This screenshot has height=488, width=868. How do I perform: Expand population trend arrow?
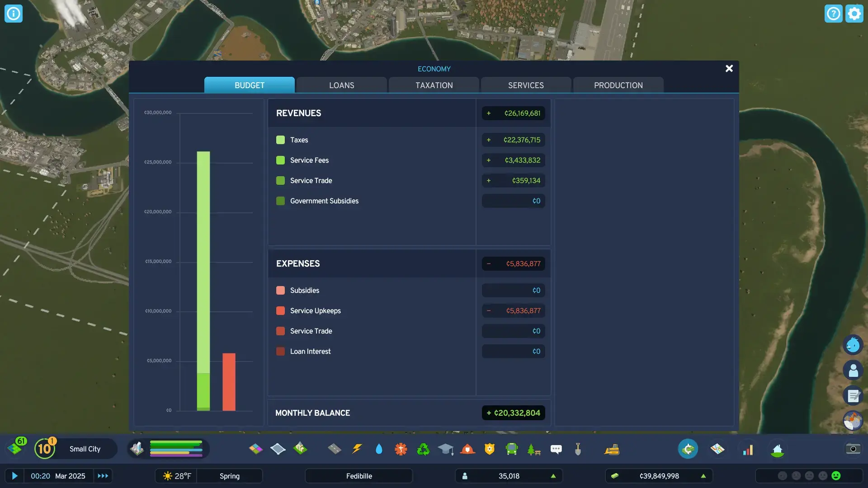[553, 476]
